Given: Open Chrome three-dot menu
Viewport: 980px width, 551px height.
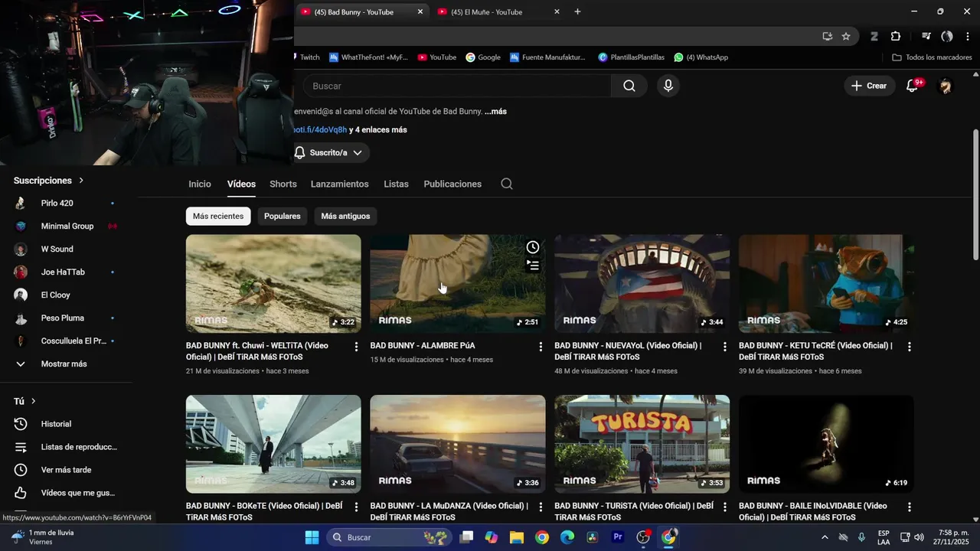Looking at the screenshot, I should tap(968, 36).
